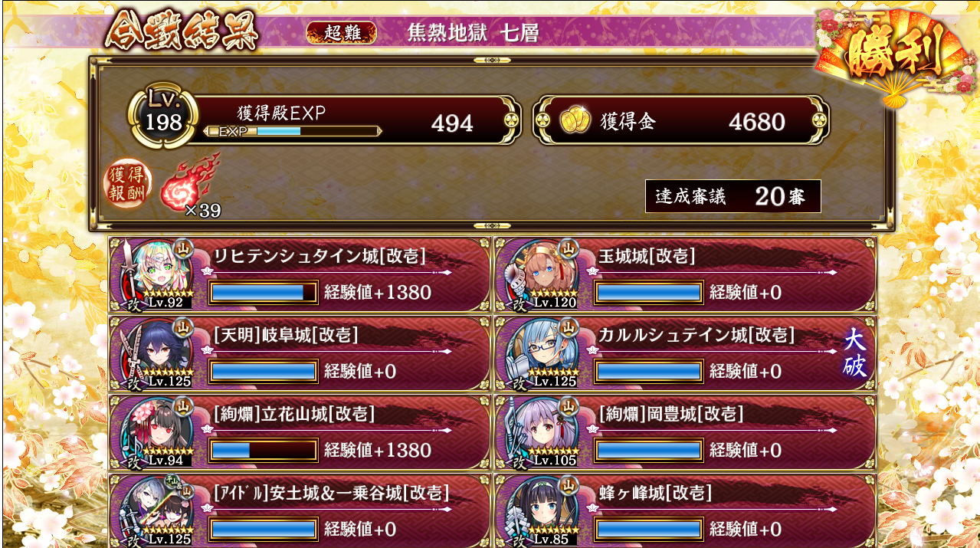Click the Lv. 198 level badge
Viewport: 980px width, 548px height.
164,116
